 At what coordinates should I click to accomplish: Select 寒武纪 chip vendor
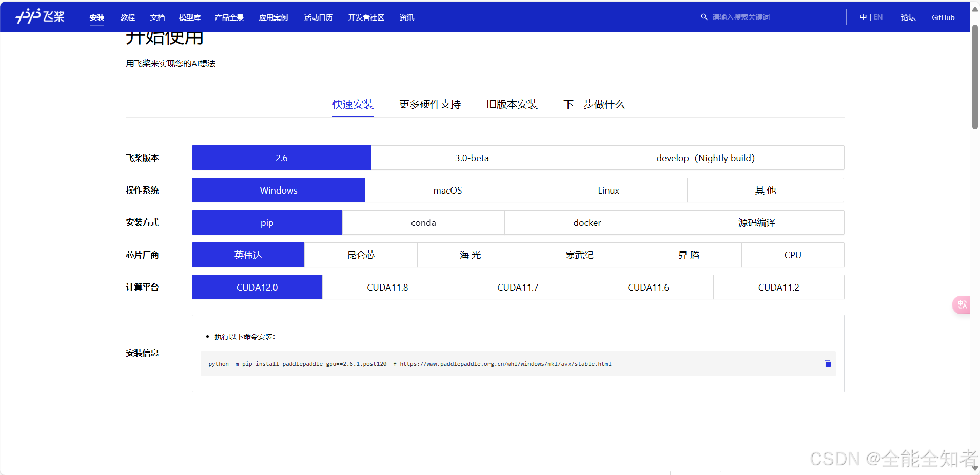point(579,255)
